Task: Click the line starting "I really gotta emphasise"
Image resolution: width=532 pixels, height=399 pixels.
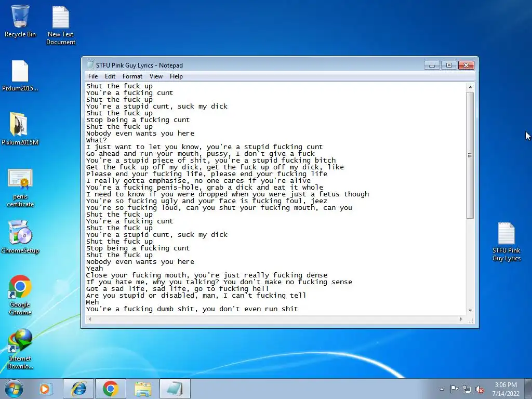Action: coord(198,181)
